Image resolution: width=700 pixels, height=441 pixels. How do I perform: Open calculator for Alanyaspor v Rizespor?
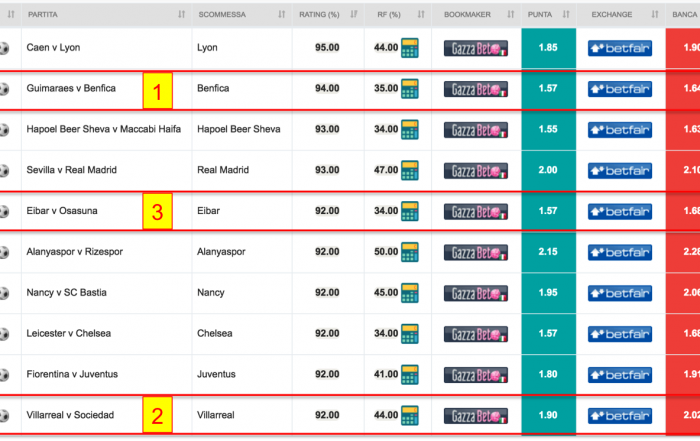[x=409, y=252]
